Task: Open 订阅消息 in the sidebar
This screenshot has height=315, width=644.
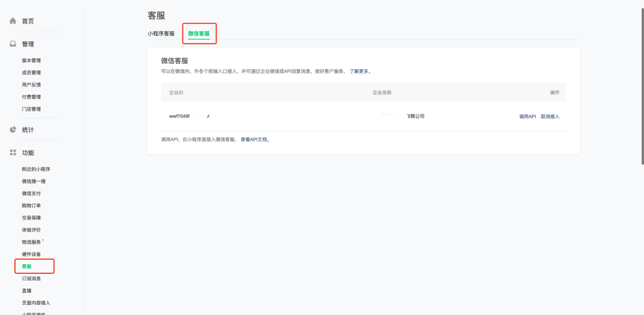Action: pyautogui.click(x=31, y=279)
